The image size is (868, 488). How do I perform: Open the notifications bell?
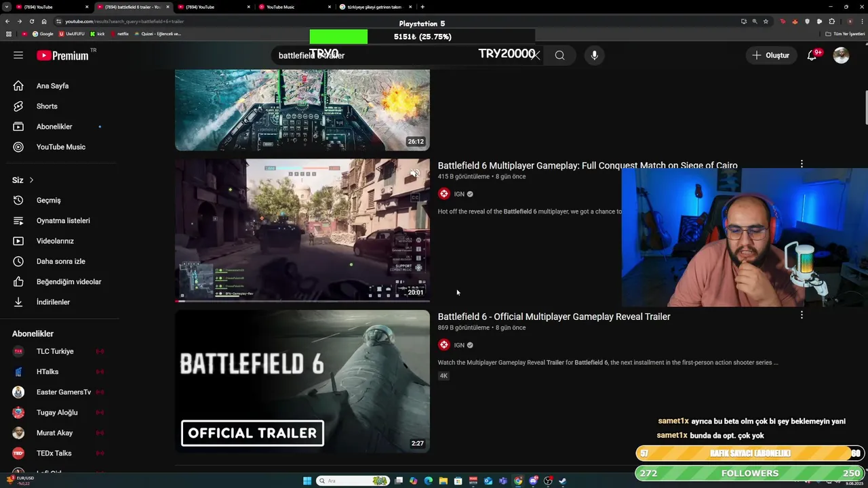coord(812,56)
